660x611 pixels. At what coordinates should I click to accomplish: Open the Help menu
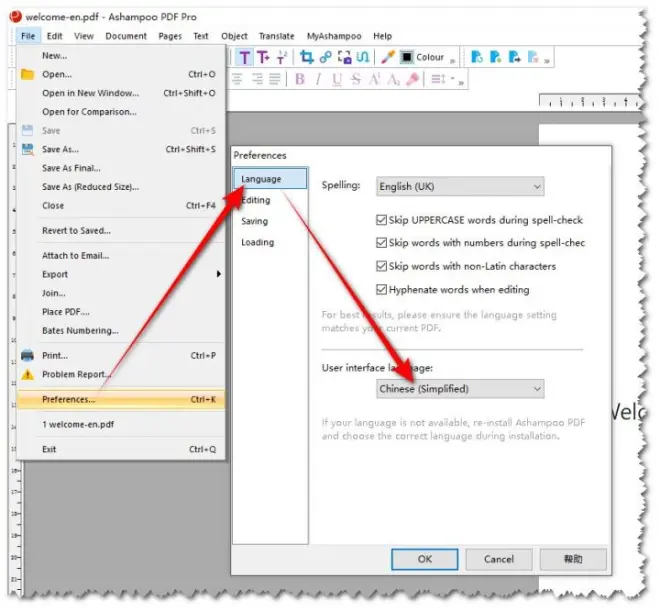(382, 36)
